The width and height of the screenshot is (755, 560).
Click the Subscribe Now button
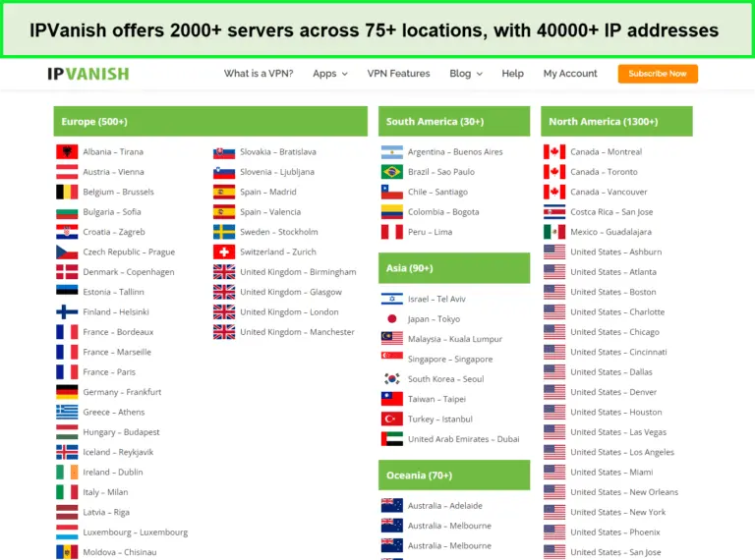point(658,74)
